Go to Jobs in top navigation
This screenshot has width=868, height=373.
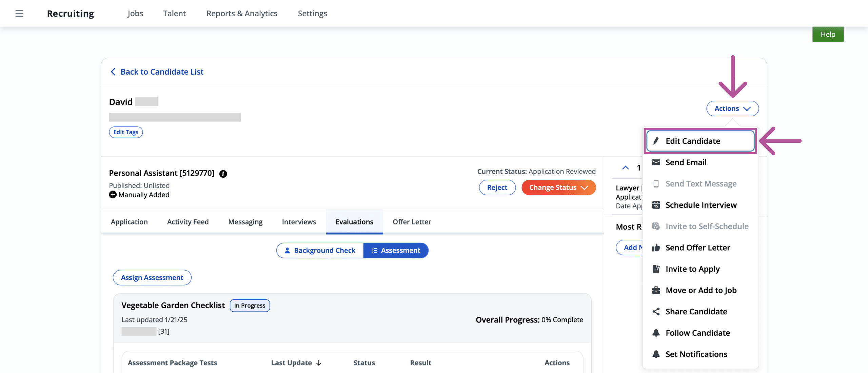click(x=135, y=14)
